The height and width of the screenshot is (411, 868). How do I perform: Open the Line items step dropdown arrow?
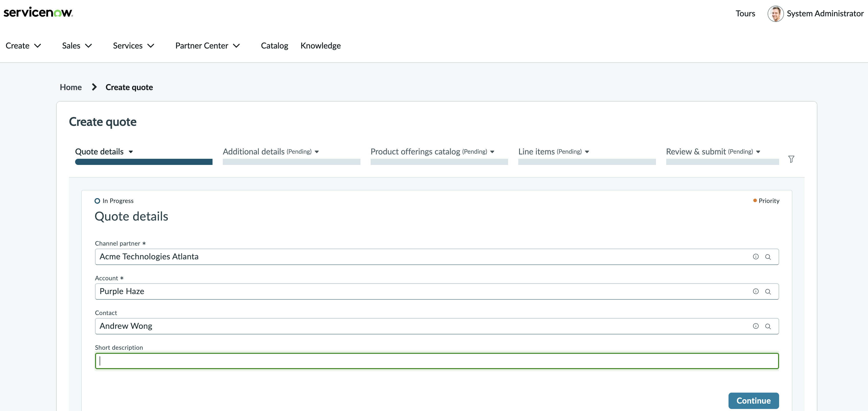coord(587,152)
